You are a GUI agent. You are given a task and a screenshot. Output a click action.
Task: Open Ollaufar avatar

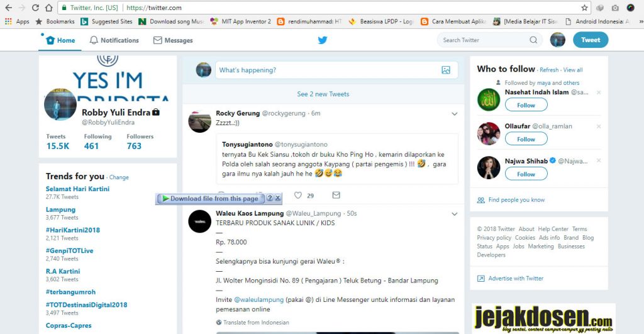489,133
